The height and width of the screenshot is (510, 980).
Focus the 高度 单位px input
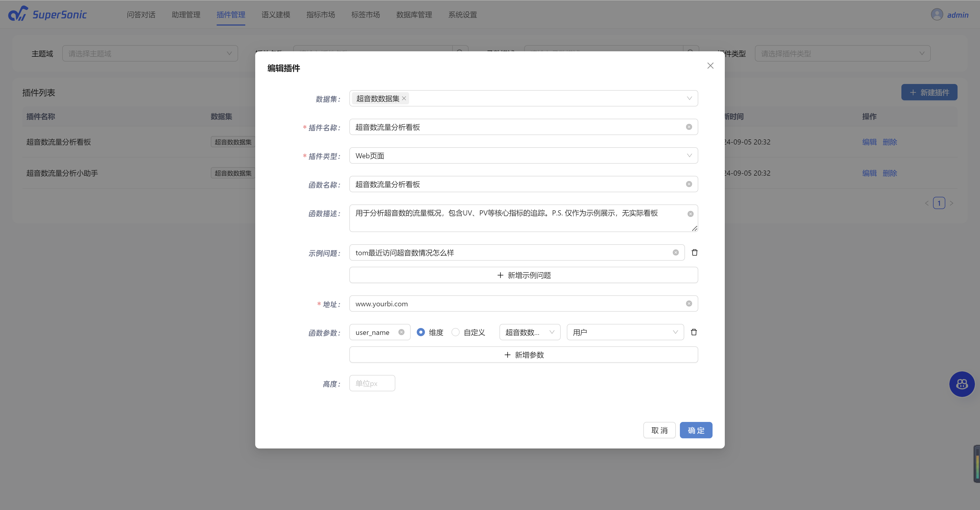(372, 383)
